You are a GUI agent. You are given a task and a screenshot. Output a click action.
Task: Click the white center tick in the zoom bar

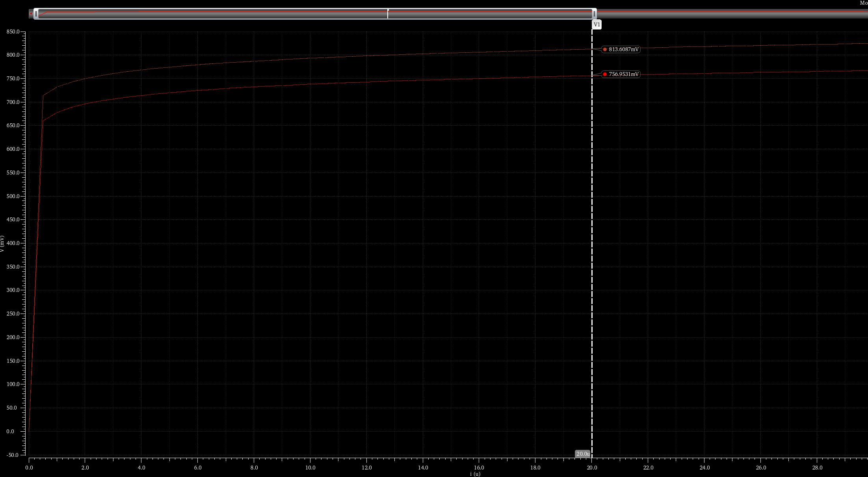click(x=388, y=14)
